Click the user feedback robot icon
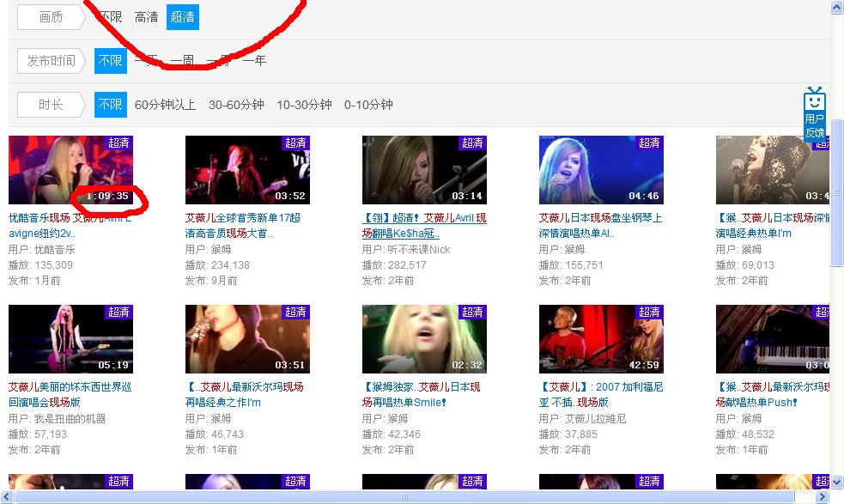844x504 pixels. (814, 113)
